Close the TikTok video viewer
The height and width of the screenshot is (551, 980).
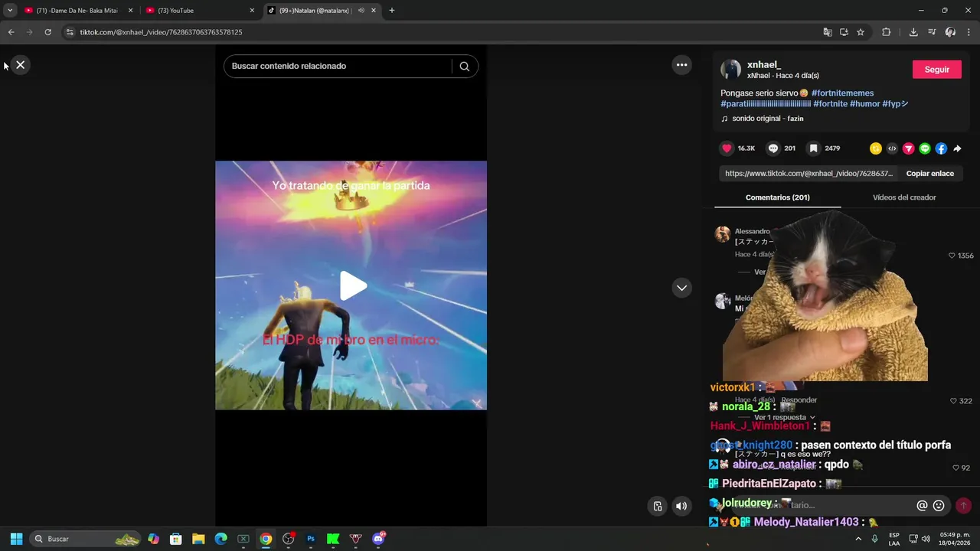(x=21, y=65)
